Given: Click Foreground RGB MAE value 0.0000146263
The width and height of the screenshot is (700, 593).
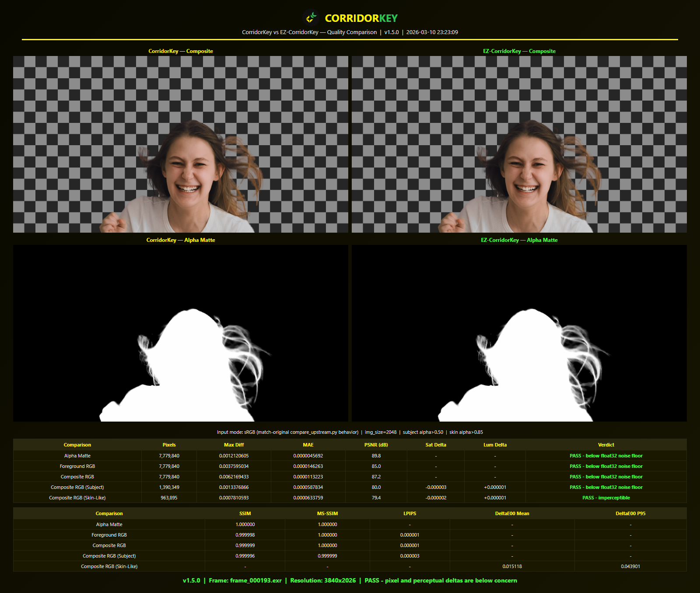Looking at the screenshot, I should (308, 466).
